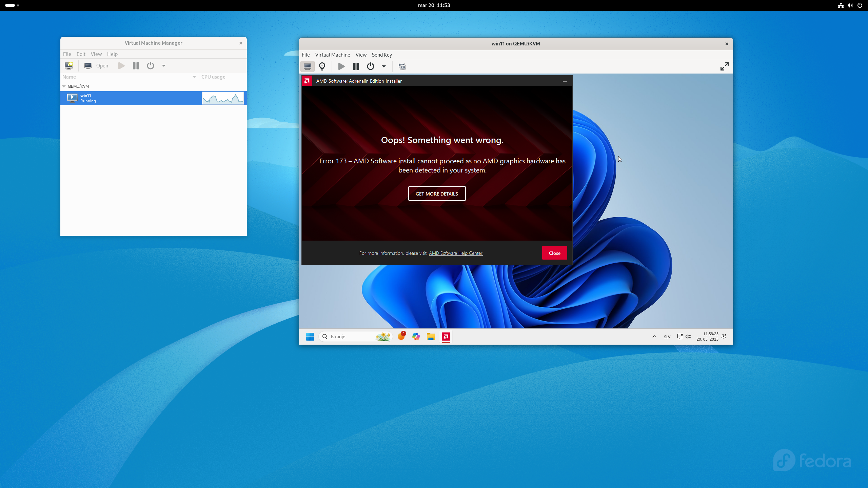Click the new virtual machine icon in Virtual Machine Manager
This screenshot has width=868, height=488.
click(69, 65)
